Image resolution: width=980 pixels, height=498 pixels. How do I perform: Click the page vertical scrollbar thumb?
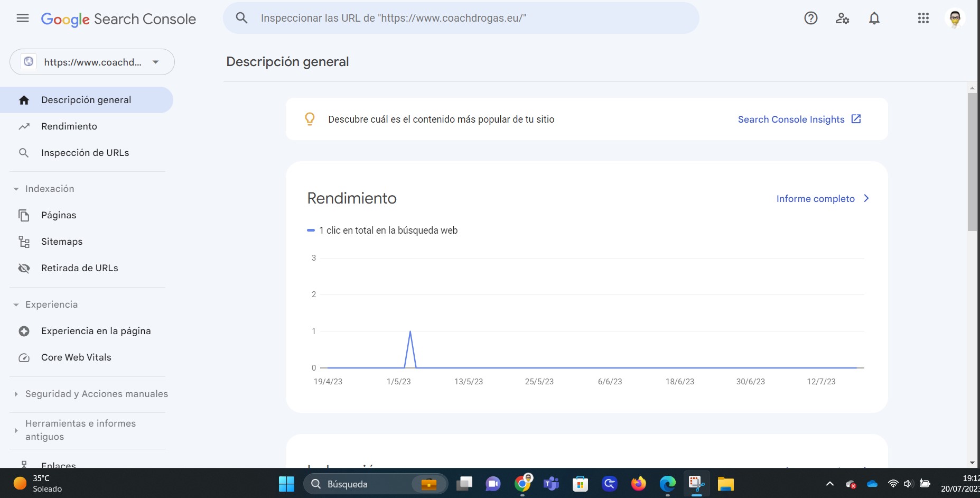tap(972, 162)
